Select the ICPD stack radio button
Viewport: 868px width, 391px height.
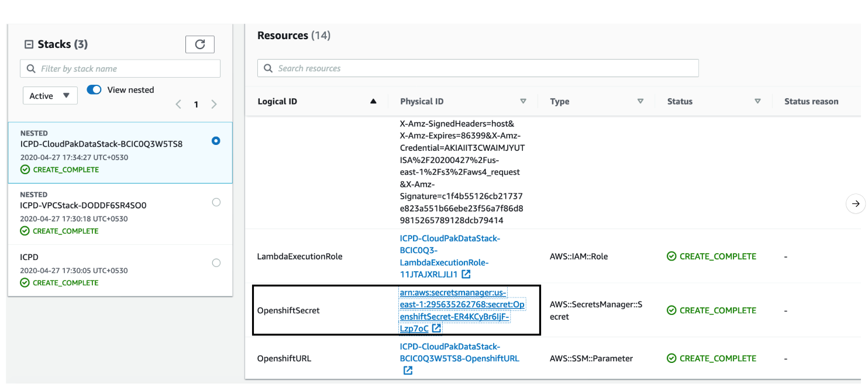tap(216, 263)
